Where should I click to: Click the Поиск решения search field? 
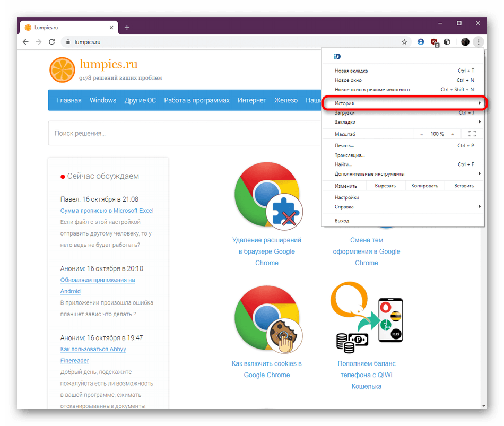click(x=185, y=133)
